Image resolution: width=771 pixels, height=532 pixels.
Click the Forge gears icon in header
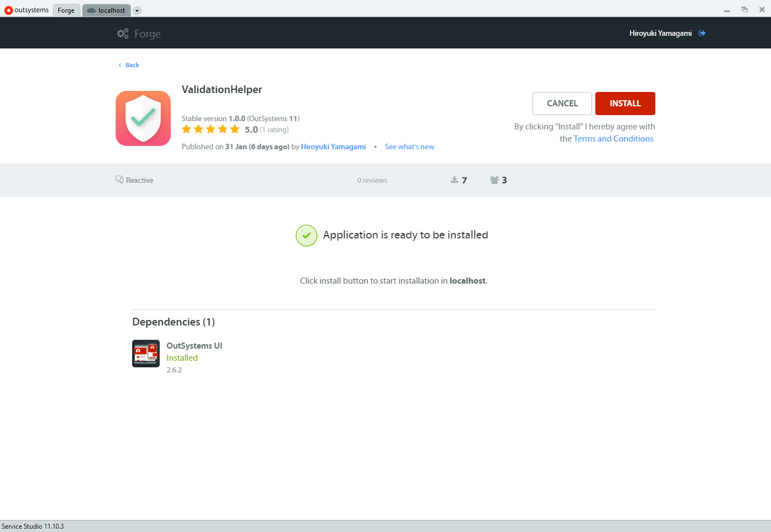123,34
